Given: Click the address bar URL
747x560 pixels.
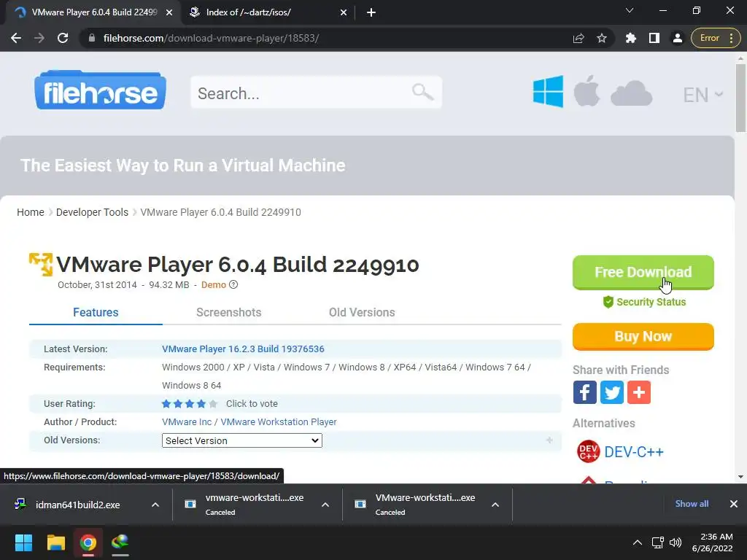Looking at the screenshot, I should tap(211, 38).
